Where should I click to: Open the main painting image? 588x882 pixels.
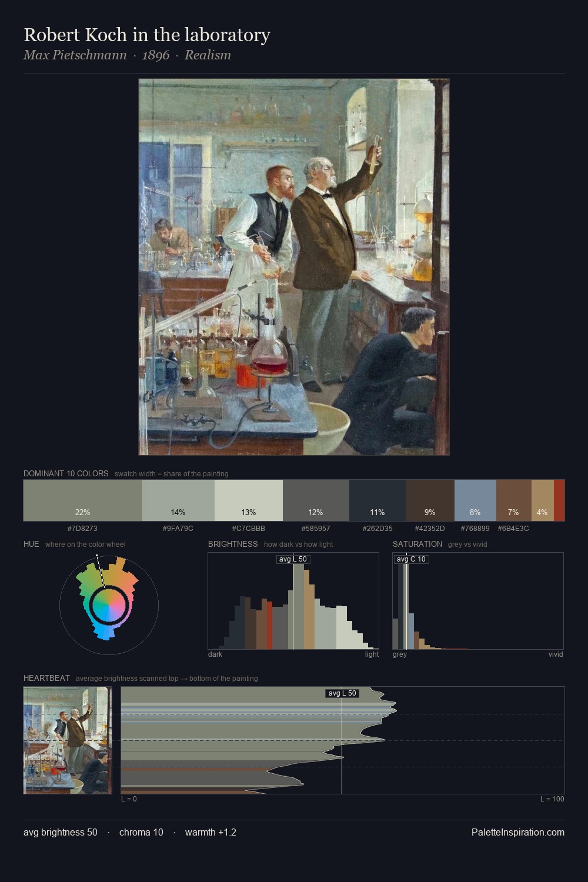pyautogui.click(x=294, y=267)
